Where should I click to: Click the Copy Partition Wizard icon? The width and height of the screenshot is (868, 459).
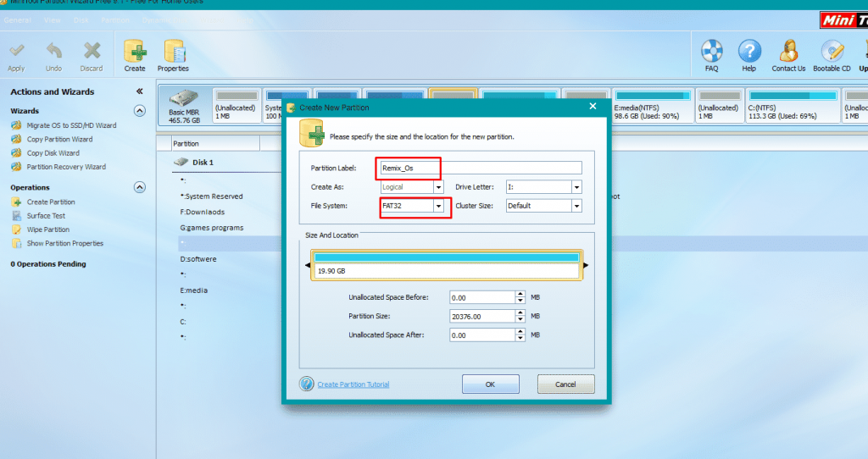point(17,140)
